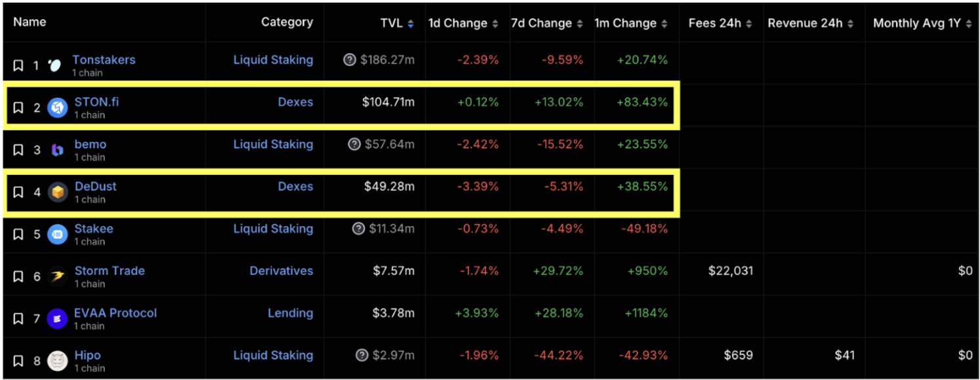Click the EVAA Protocol logo icon
Image resolution: width=980 pixels, height=380 pixels.
(58, 318)
